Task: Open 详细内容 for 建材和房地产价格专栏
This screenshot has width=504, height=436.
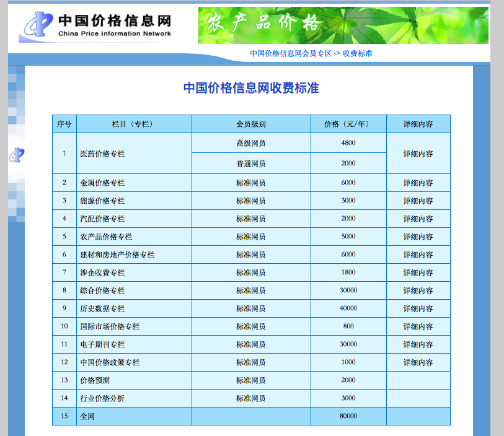Action: pos(418,255)
